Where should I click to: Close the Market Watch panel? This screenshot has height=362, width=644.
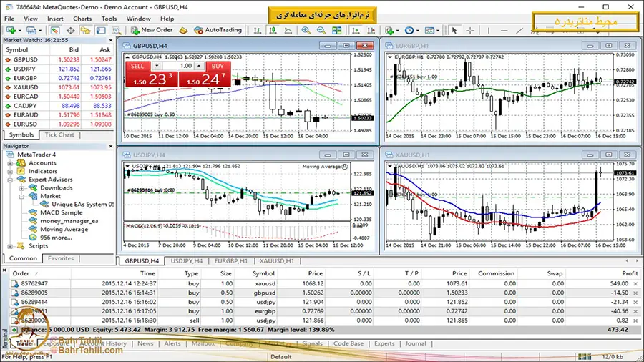pos(110,40)
